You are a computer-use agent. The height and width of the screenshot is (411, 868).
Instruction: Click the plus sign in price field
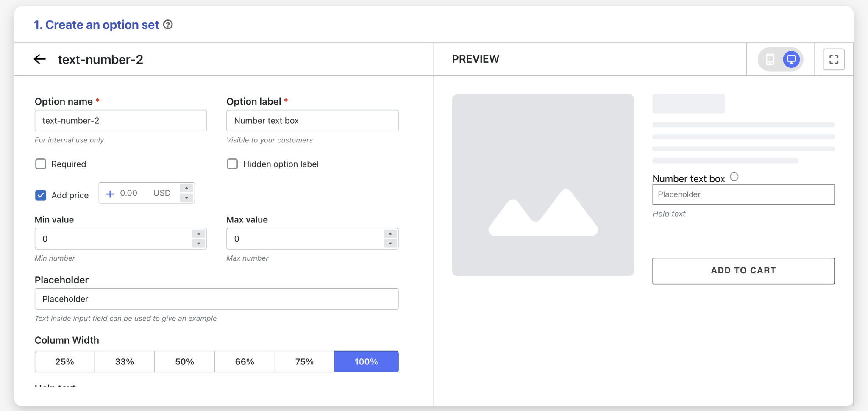click(x=110, y=194)
